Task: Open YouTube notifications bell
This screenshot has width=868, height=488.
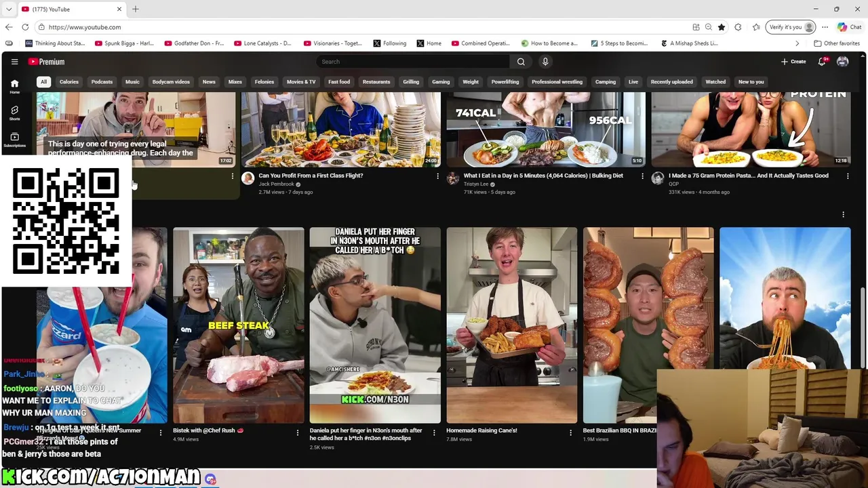Action: pos(822,62)
